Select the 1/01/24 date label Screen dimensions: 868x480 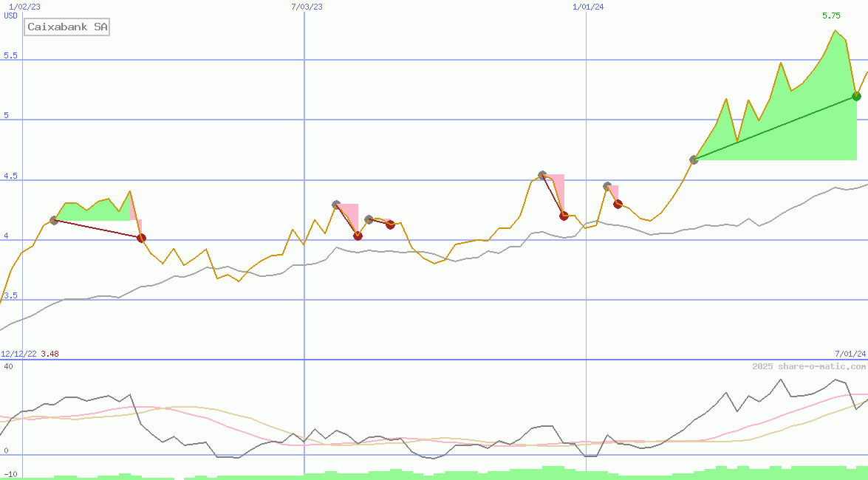pyautogui.click(x=587, y=5)
